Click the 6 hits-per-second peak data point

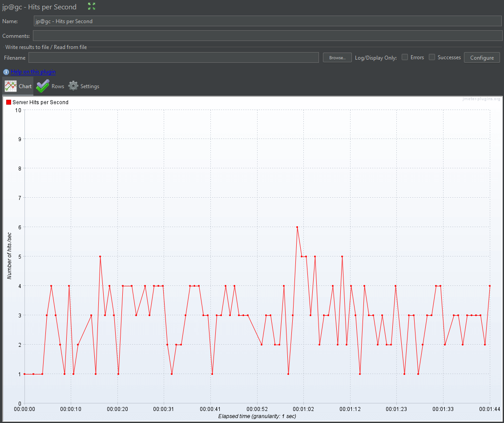pos(297,227)
